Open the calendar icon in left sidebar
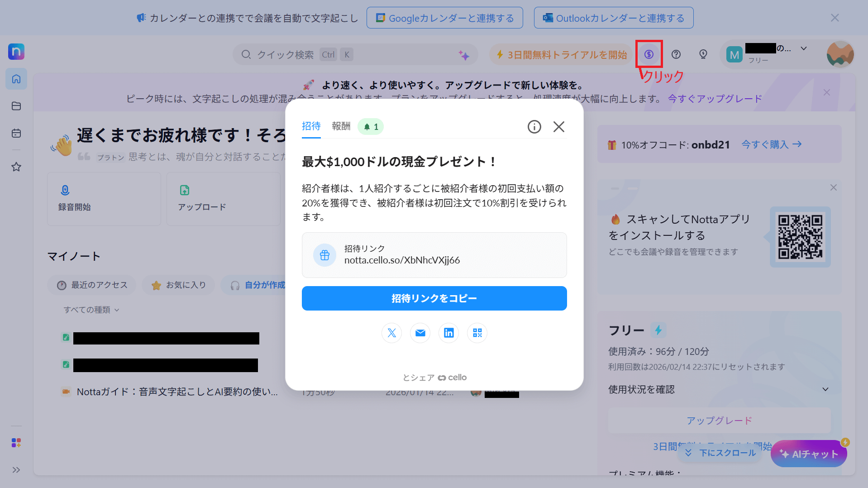868x488 pixels. coord(16,133)
